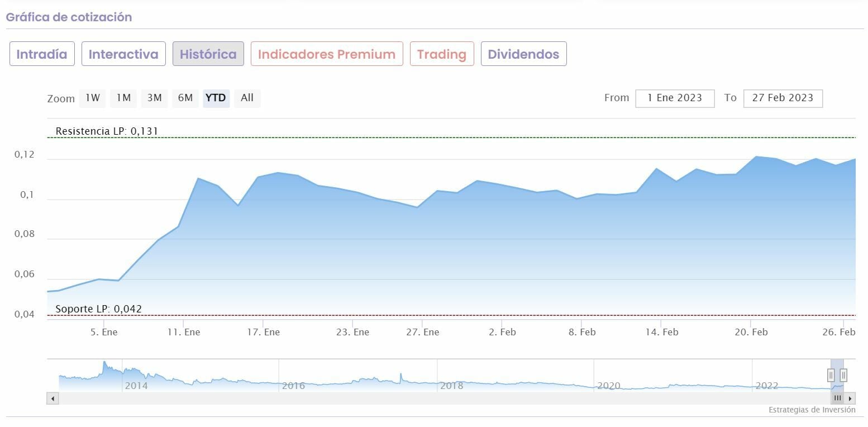
Task: Click the To date field
Action: pos(783,98)
